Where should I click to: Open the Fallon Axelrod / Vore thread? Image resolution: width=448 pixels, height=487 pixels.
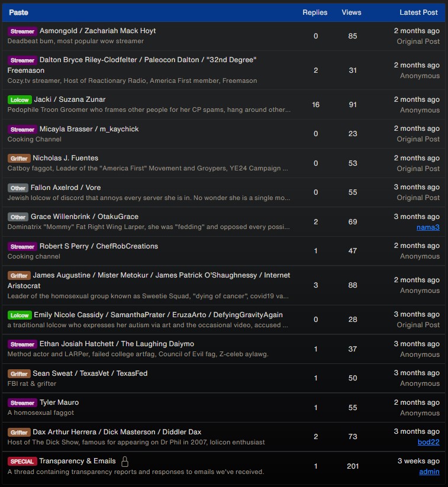66,188
